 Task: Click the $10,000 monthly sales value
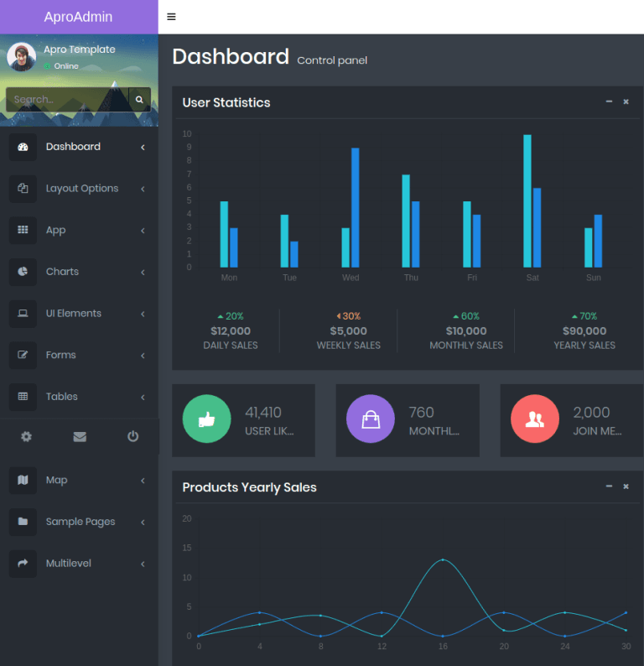466,330
